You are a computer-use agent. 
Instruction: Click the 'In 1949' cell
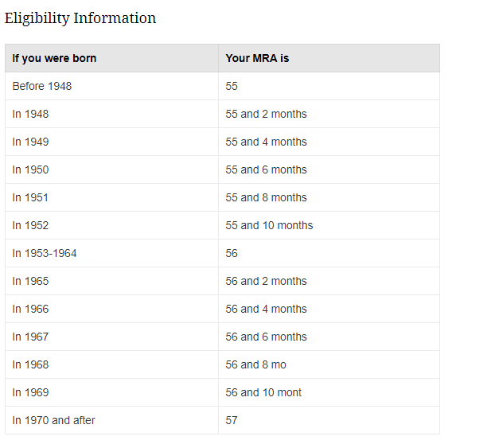click(111, 142)
